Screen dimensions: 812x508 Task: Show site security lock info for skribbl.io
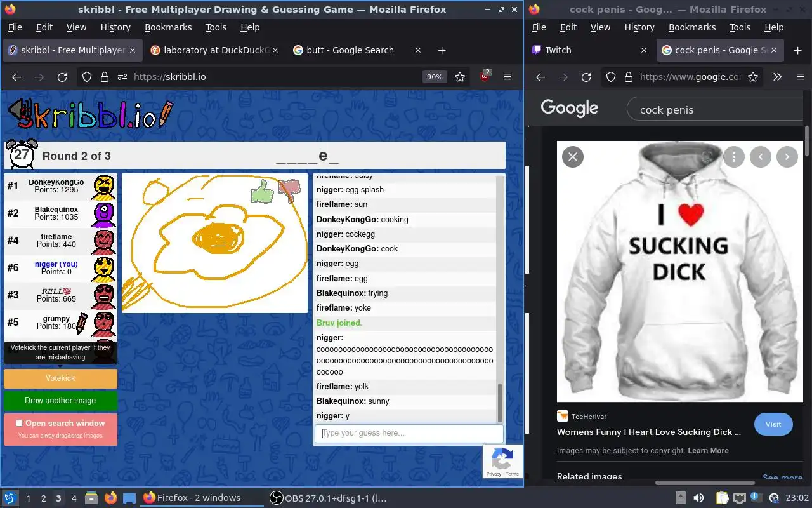tap(105, 77)
